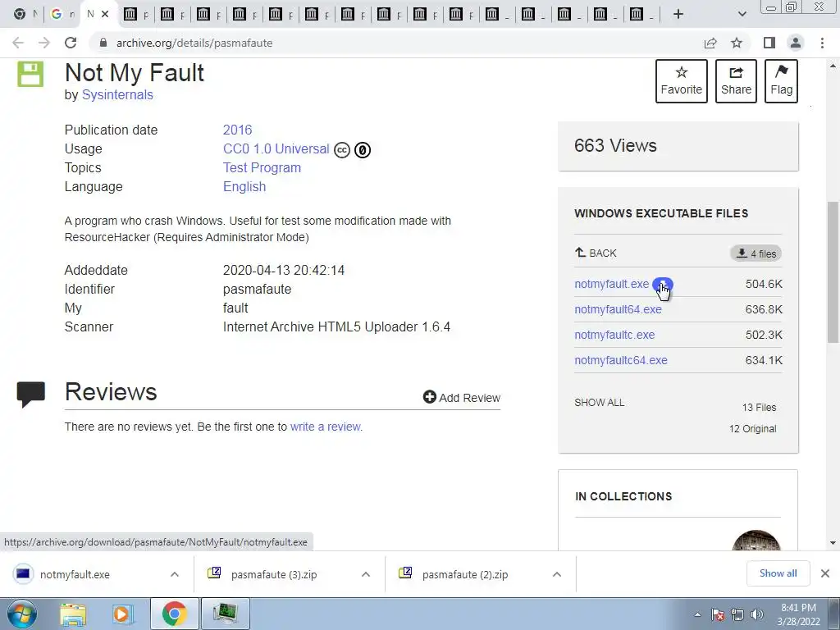Image resolution: width=840 pixels, height=630 pixels.
Task: Open the Test Program topic link
Action: point(262,167)
